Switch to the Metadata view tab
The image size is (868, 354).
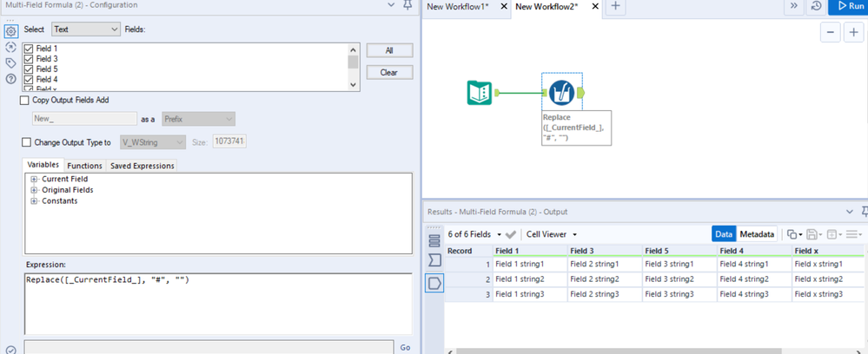757,234
